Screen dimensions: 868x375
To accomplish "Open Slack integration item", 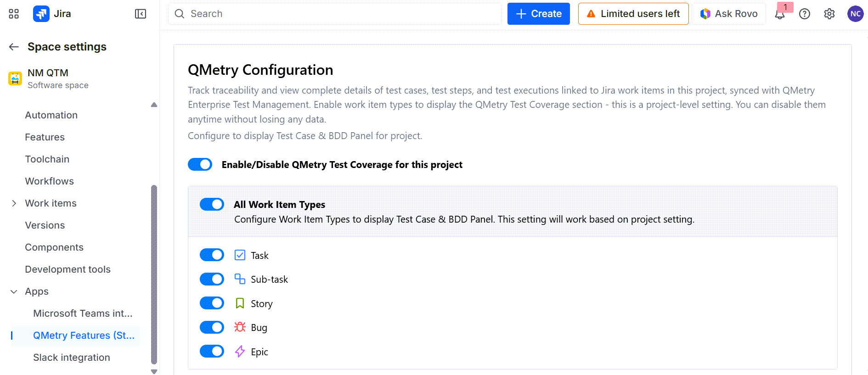I will (x=71, y=358).
